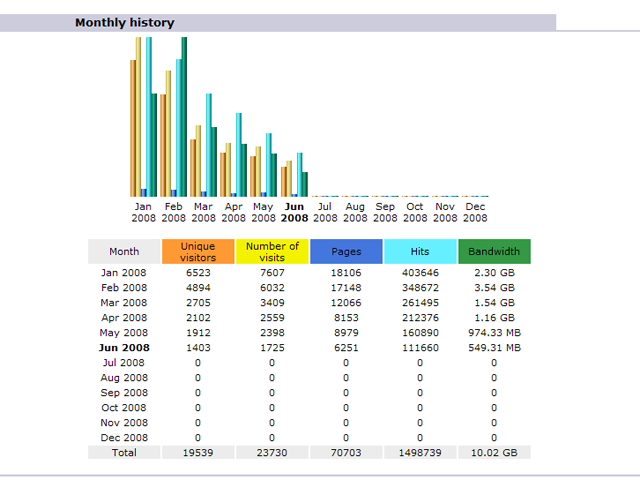The image size is (640, 480).
Task: Click Jul 2008 label under the chart
Action: click(x=325, y=212)
